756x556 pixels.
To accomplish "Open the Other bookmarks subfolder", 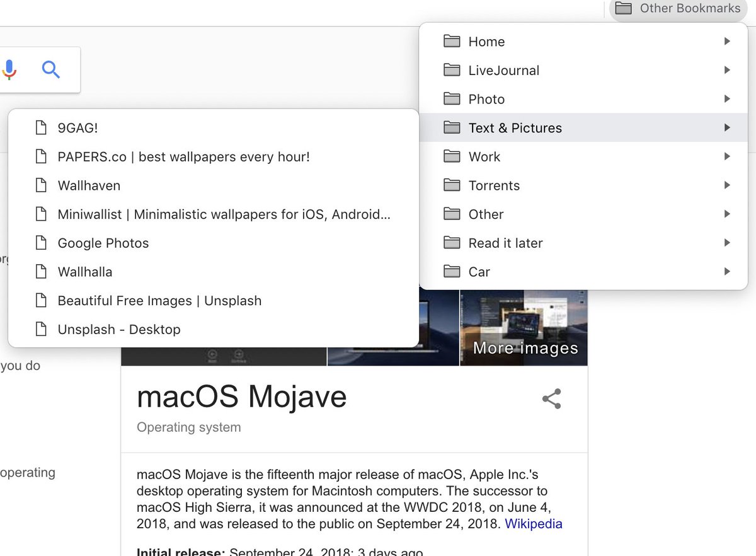I will (583, 214).
